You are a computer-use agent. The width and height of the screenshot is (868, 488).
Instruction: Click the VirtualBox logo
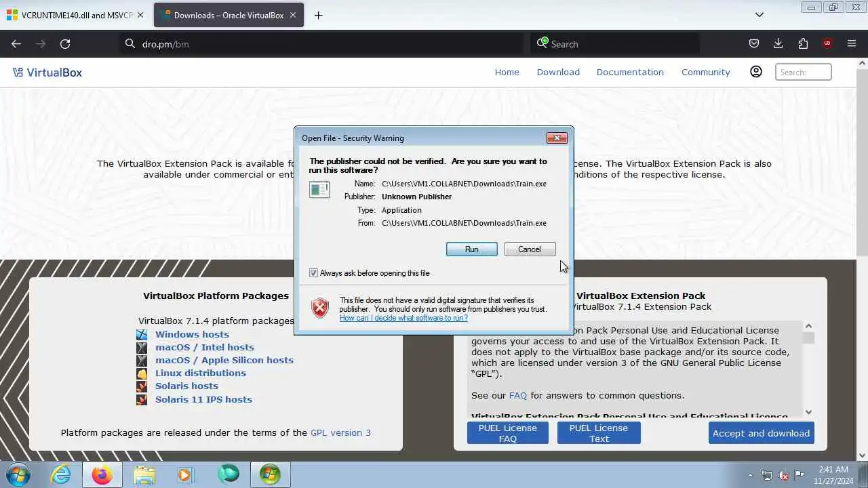47,73
